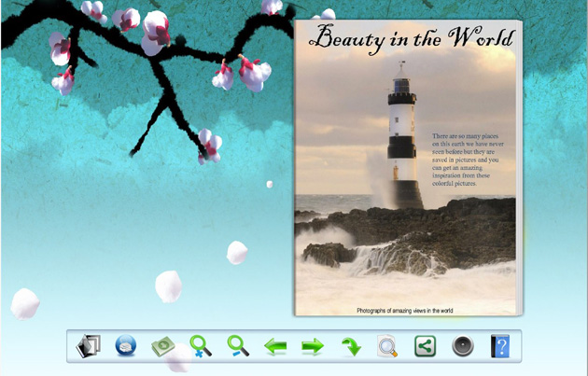Click 'Photographs of amazing views in the world' caption
This screenshot has height=376, width=588.
pos(405,311)
